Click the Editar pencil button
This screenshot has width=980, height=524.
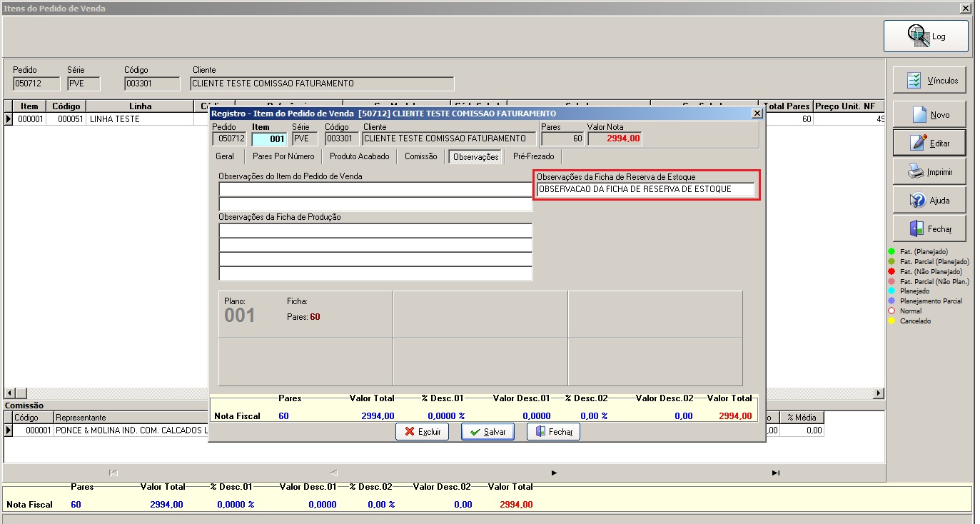click(930, 143)
